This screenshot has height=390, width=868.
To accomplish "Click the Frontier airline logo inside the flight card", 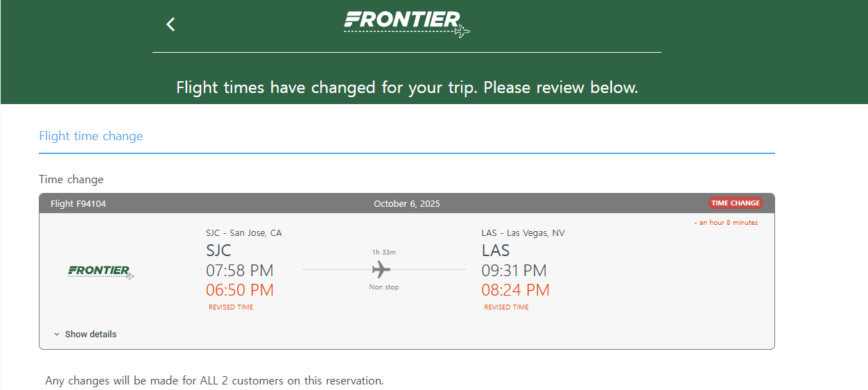I will point(101,271).
